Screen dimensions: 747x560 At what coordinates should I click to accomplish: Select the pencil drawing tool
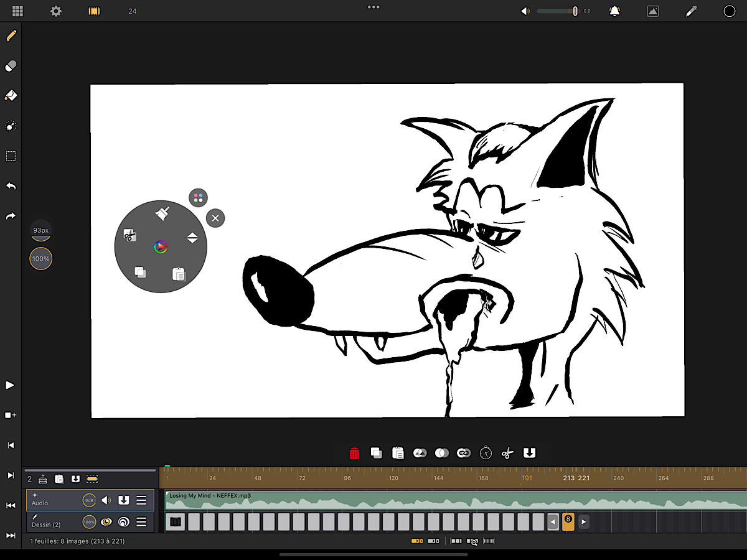point(11,35)
